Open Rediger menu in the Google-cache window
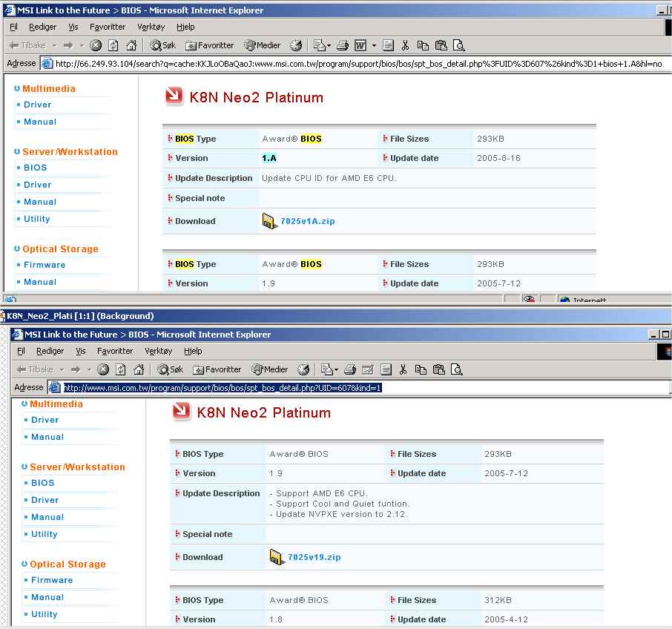 pyautogui.click(x=42, y=27)
